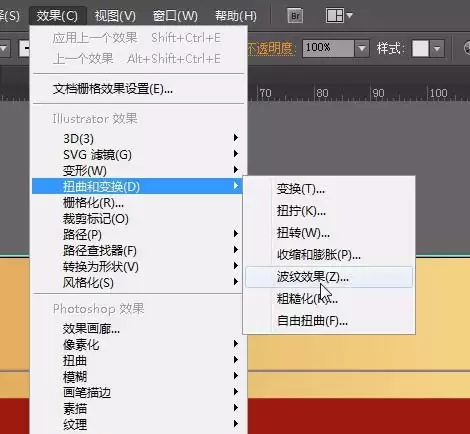470x434 pixels.
Task: Open the arrange documents dropdown arrow
Action: click(349, 15)
